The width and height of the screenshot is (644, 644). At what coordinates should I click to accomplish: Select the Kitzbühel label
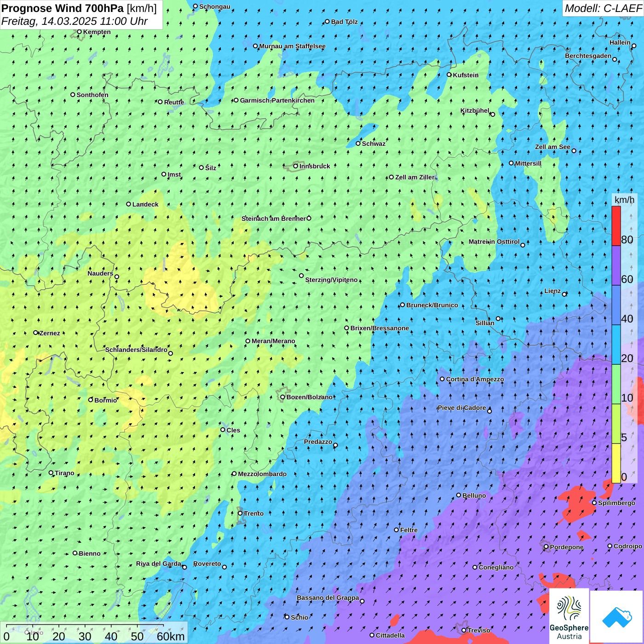[475, 110]
